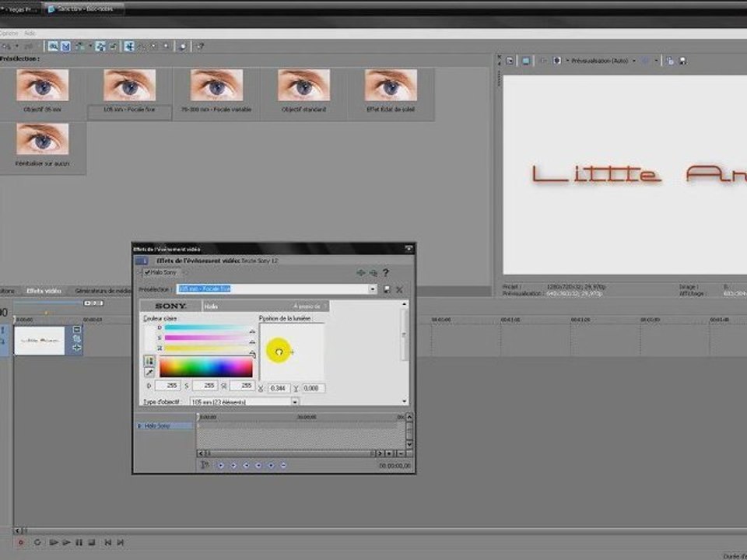The image size is (747, 560).
Task: Copy snapshot to clipboard icon in preview
Action: click(x=670, y=61)
